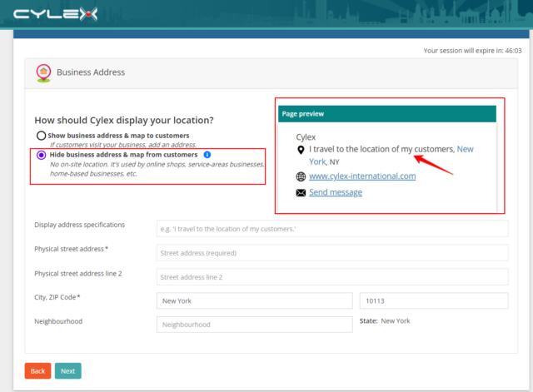Image resolution: width=533 pixels, height=392 pixels.
Task: Click the globe icon in page preview
Action: [x=301, y=176]
